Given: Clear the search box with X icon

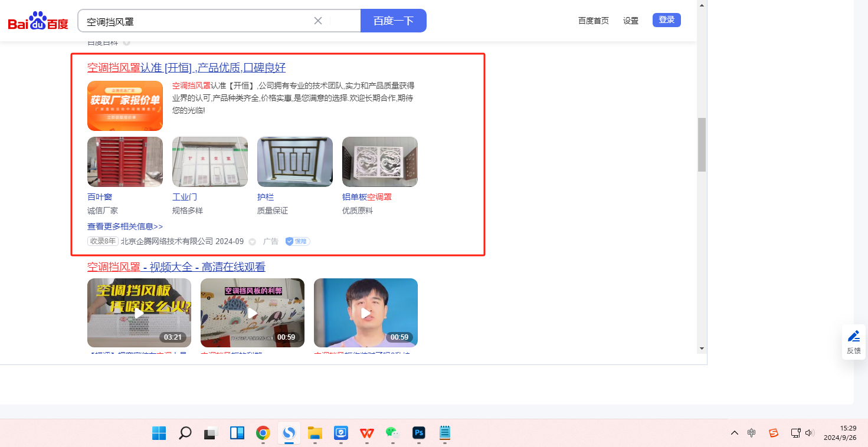Looking at the screenshot, I should (x=318, y=21).
